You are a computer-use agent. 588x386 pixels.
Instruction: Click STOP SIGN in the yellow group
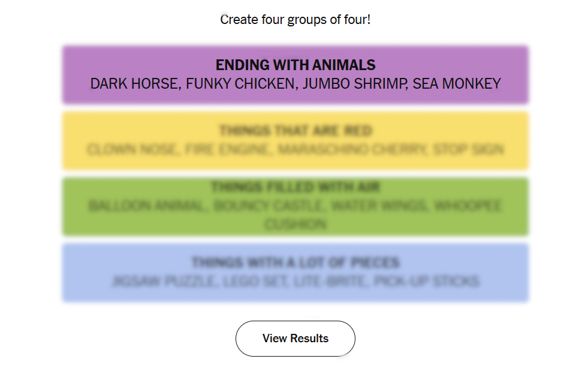(468, 149)
